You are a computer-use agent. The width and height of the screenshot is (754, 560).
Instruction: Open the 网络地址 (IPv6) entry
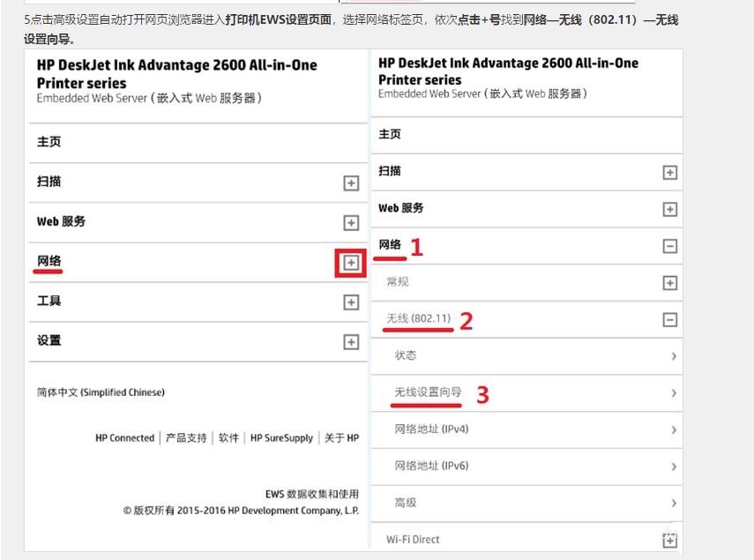pos(431,466)
